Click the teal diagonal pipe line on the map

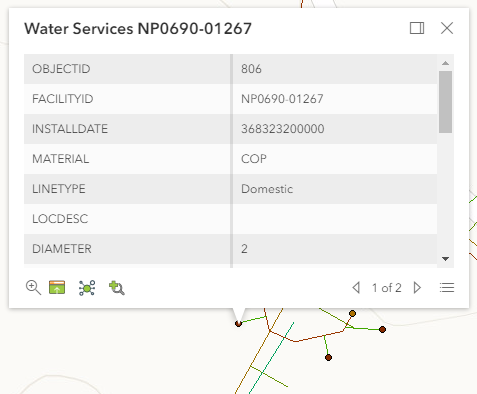click(x=272, y=358)
